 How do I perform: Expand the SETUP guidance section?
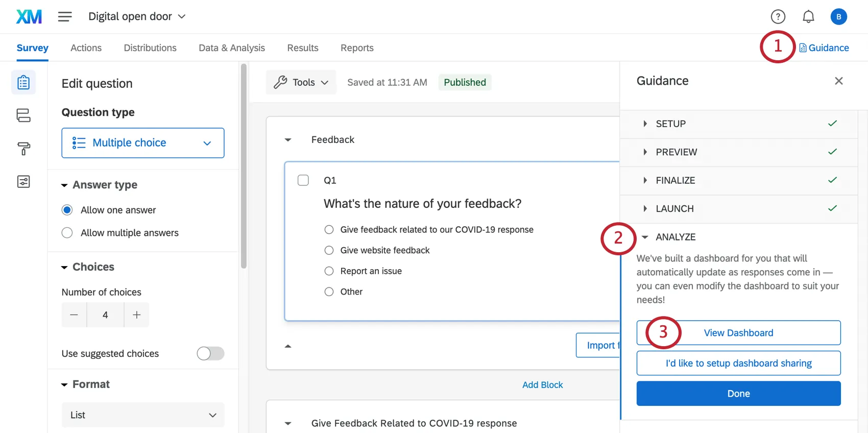(x=670, y=124)
